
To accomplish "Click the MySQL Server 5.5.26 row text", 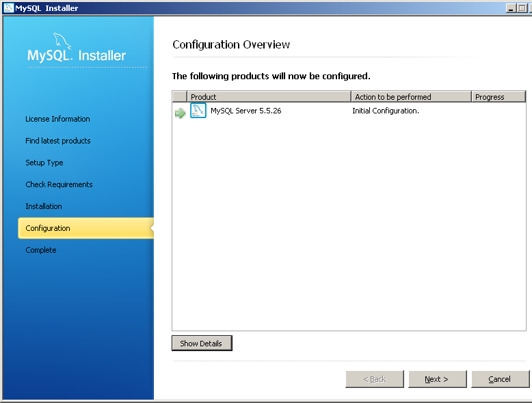I will [x=246, y=111].
